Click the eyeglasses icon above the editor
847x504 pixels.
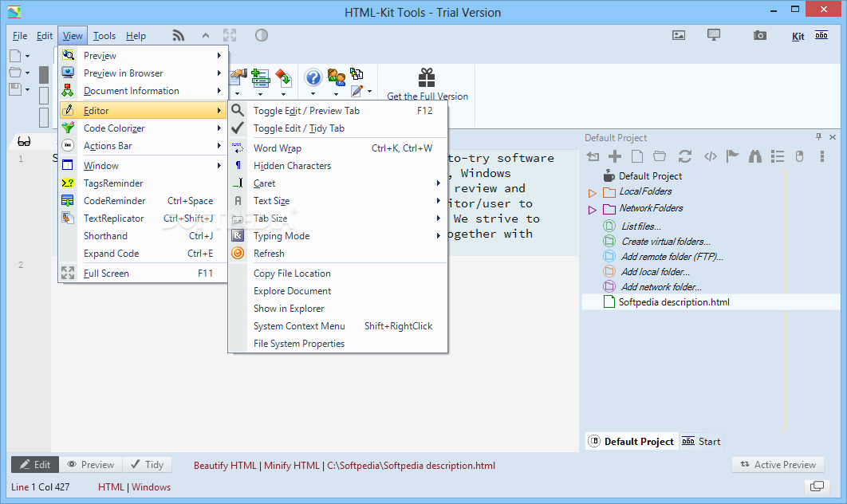tap(24, 141)
